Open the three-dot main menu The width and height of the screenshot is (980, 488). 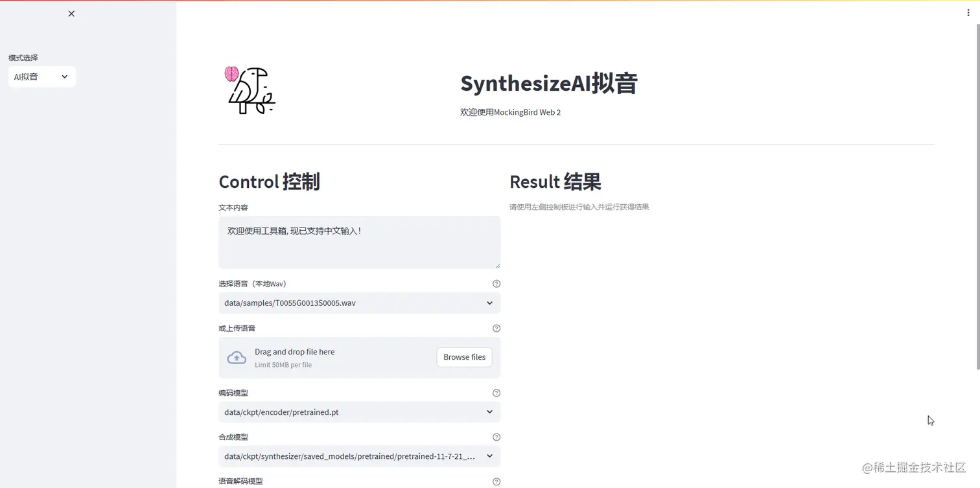[x=968, y=12]
